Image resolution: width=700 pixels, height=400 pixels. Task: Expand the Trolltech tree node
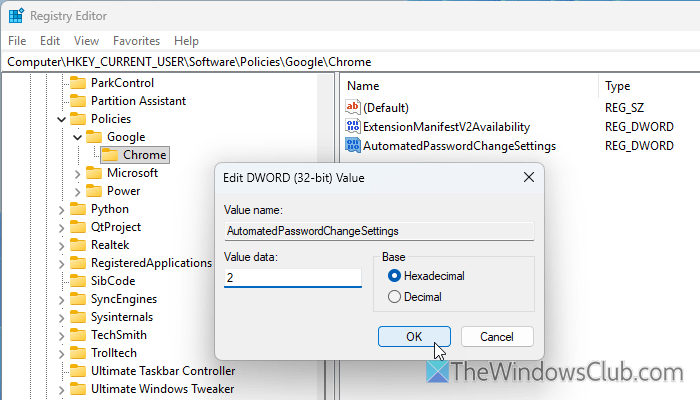[62, 354]
